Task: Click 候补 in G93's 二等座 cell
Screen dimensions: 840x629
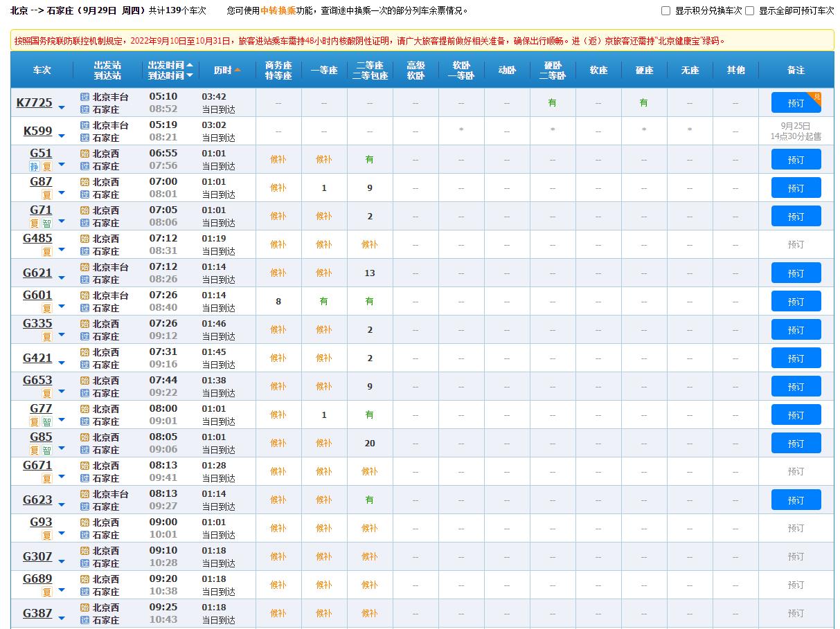Action: (369, 528)
